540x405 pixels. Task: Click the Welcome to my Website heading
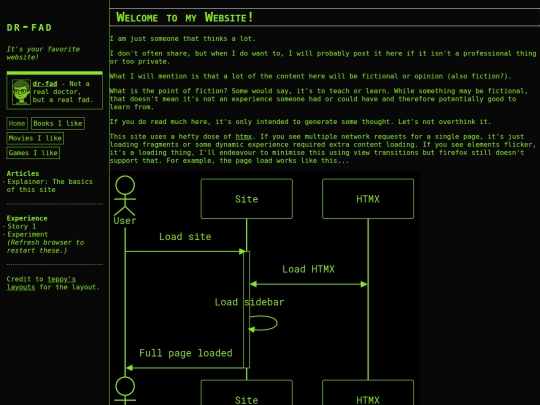185,17
